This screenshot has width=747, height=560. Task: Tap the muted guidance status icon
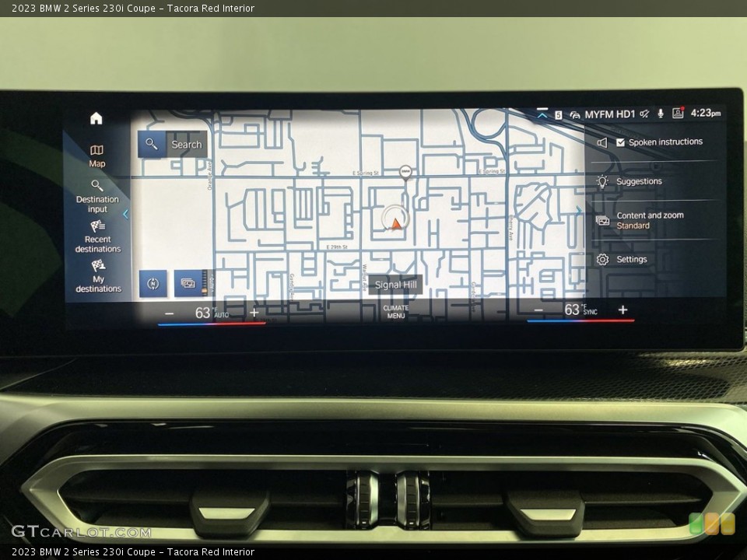coord(644,114)
